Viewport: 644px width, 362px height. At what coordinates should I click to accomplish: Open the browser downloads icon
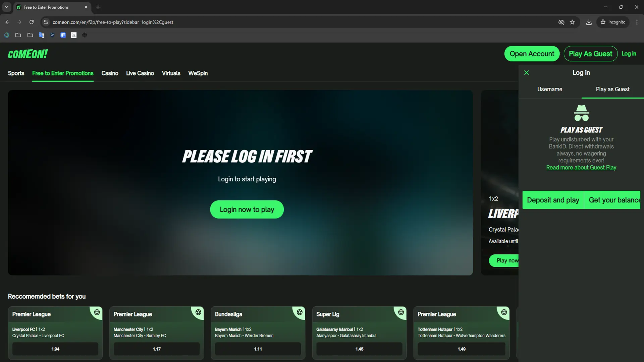point(589,22)
